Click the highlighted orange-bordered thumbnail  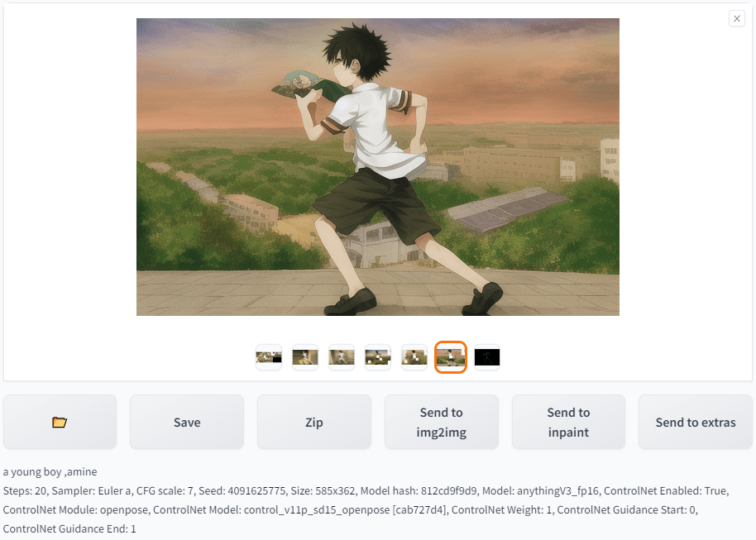tap(451, 357)
